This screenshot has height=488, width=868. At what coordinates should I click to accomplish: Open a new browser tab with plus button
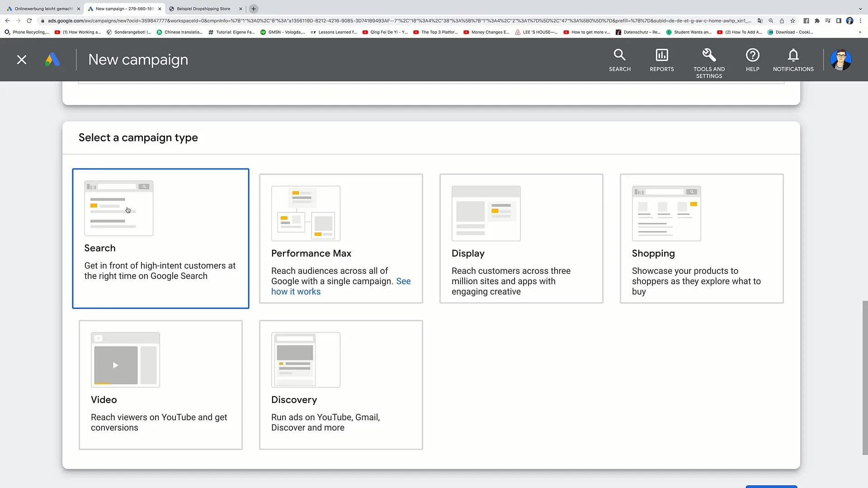click(x=254, y=9)
